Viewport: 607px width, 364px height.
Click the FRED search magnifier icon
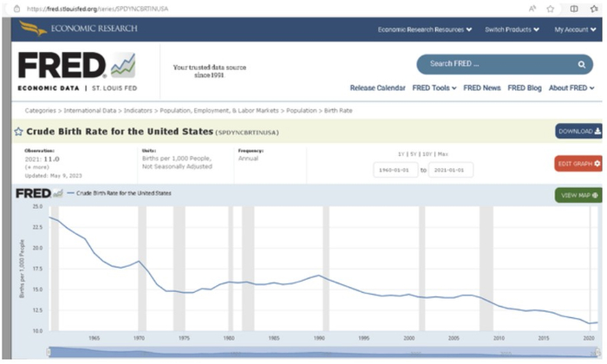(582, 64)
